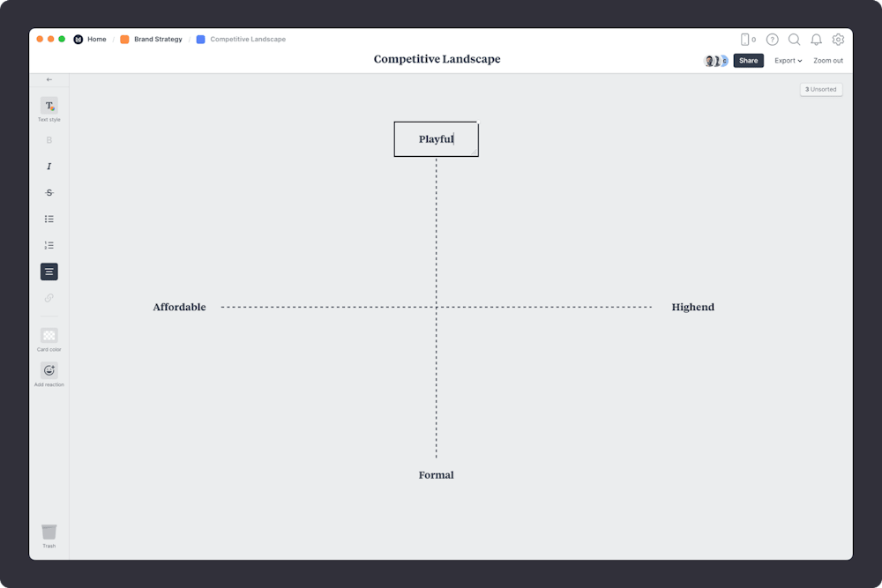Select the numbered list icon

49,245
